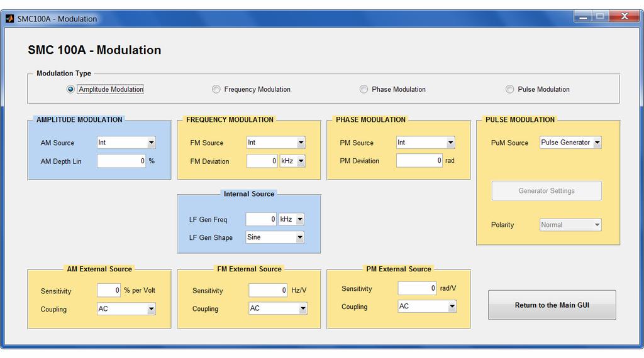Click the FREQUENCY MODULATION panel title
Viewport: 644px width, 358px height.
[x=230, y=120]
